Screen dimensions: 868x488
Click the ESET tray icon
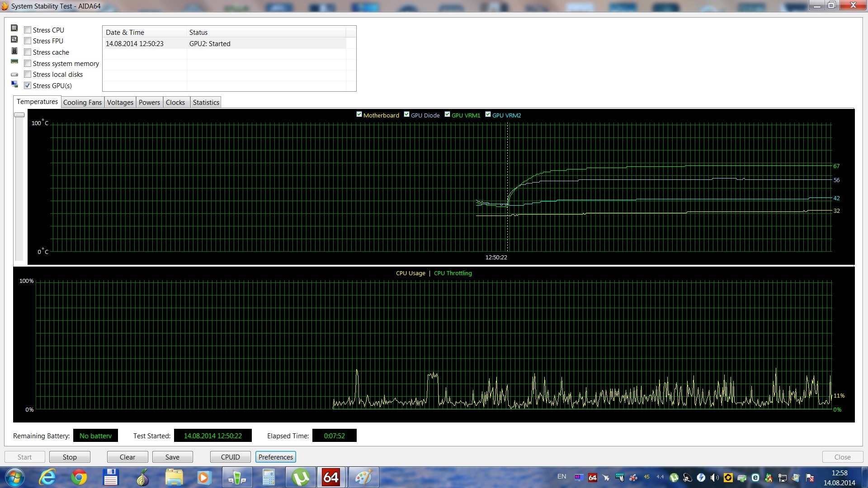click(x=755, y=477)
